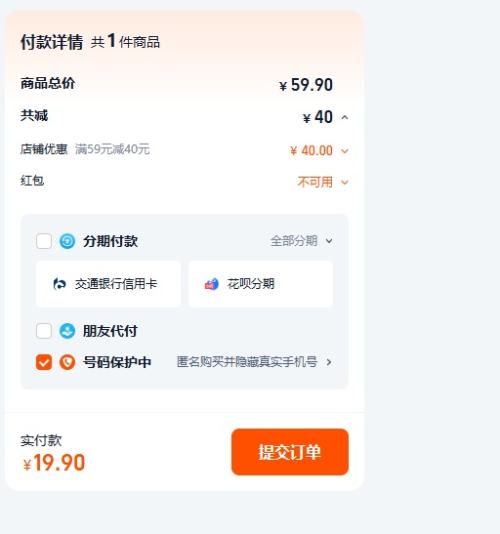The image size is (500, 534).
Task: Collapse the 共减 ¥40 discount breakdown
Action: pos(345,117)
